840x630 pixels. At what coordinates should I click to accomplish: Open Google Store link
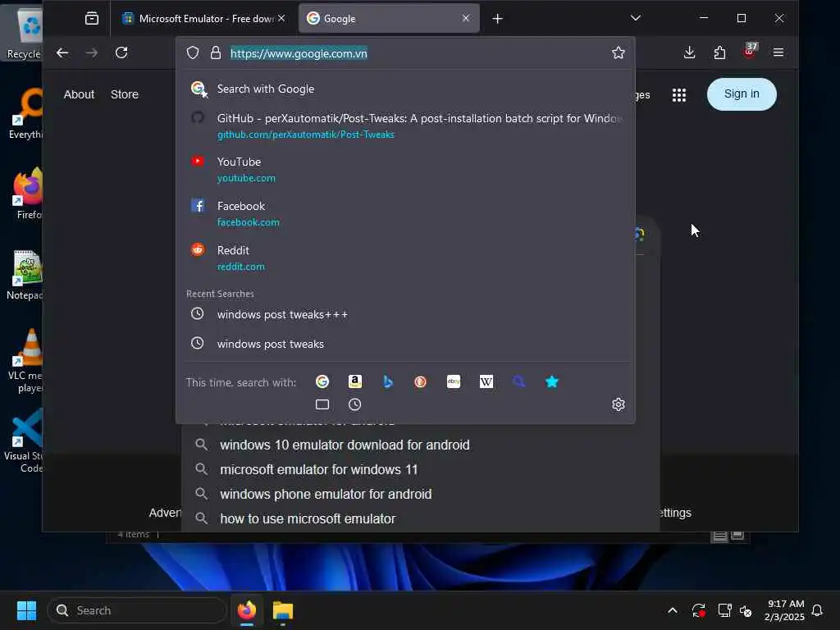125,94
